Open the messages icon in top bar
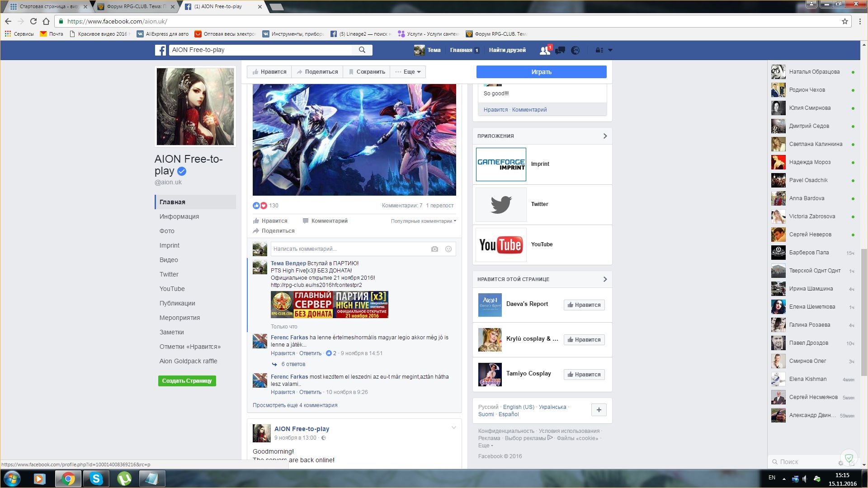 [560, 50]
